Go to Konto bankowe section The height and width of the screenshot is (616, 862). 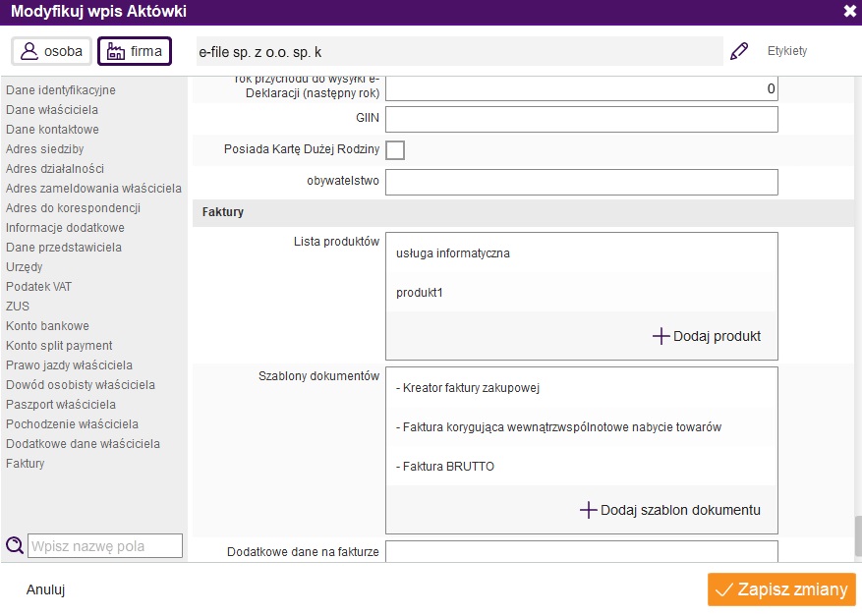point(47,326)
